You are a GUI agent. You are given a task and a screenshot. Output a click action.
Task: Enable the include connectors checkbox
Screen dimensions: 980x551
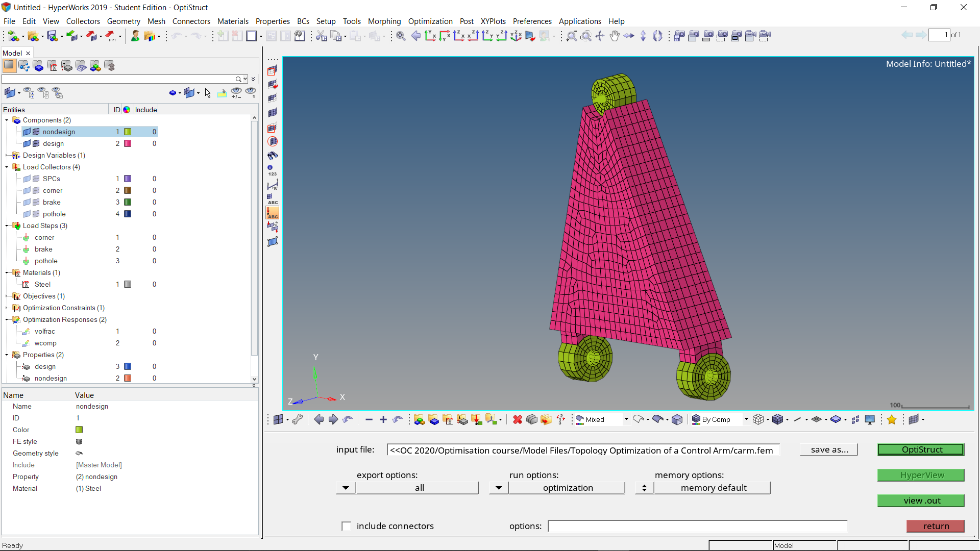pyautogui.click(x=347, y=526)
